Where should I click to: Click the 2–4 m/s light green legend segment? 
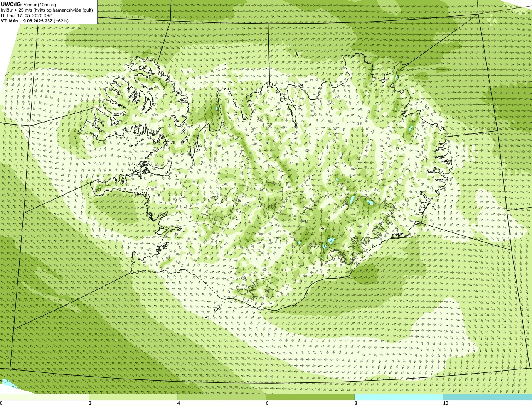click(133, 397)
